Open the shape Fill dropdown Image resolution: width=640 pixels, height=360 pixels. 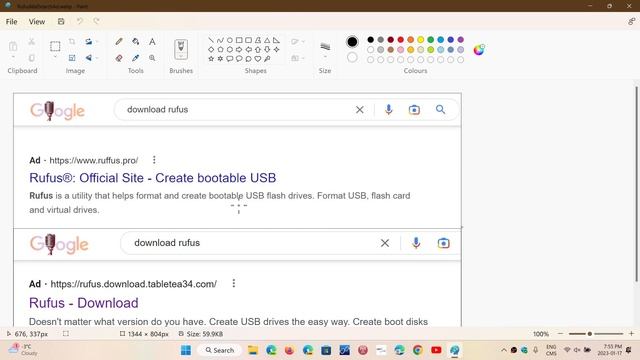[303, 58]
